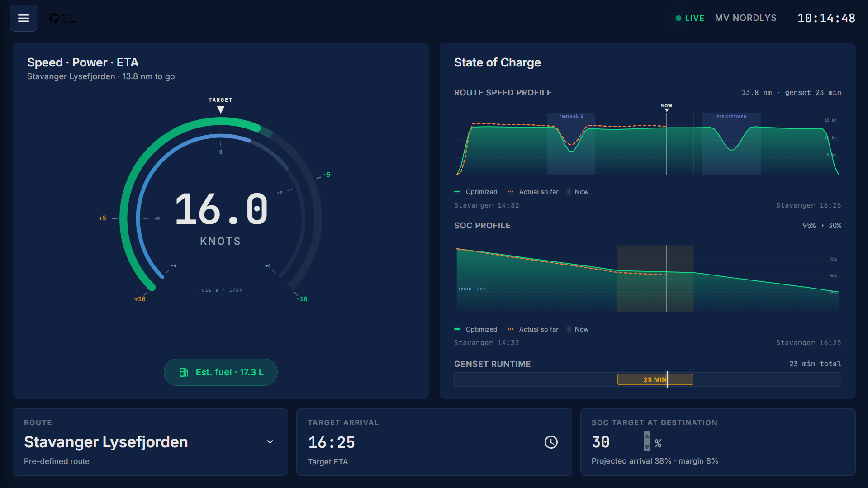Click the -10 gauge tick label
868x488 pixels.
[x=302, y=299]
